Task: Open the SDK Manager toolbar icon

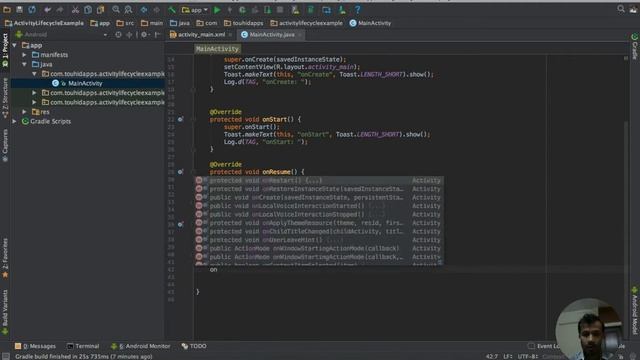Action: click(342, 9)
